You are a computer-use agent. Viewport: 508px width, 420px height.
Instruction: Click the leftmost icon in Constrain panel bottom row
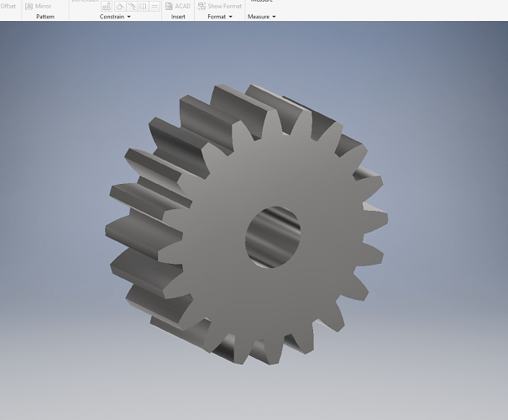[107, 6]
